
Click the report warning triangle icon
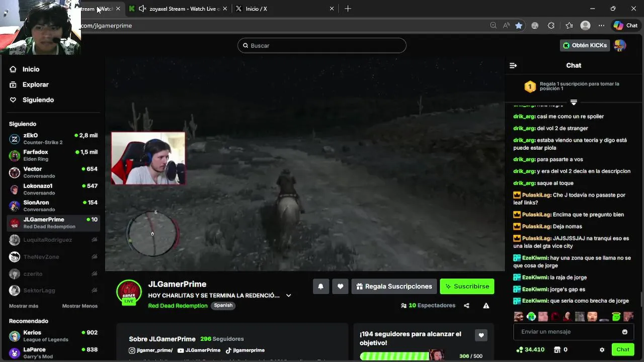[486, 306]
